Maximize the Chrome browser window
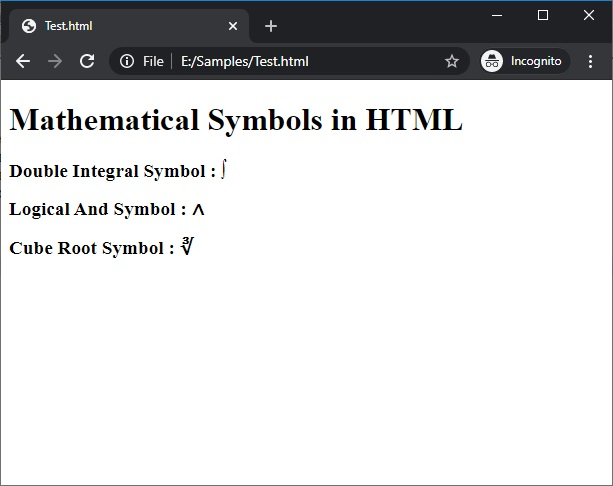Viewport: 613px width, 486px height. pos(543,15)
